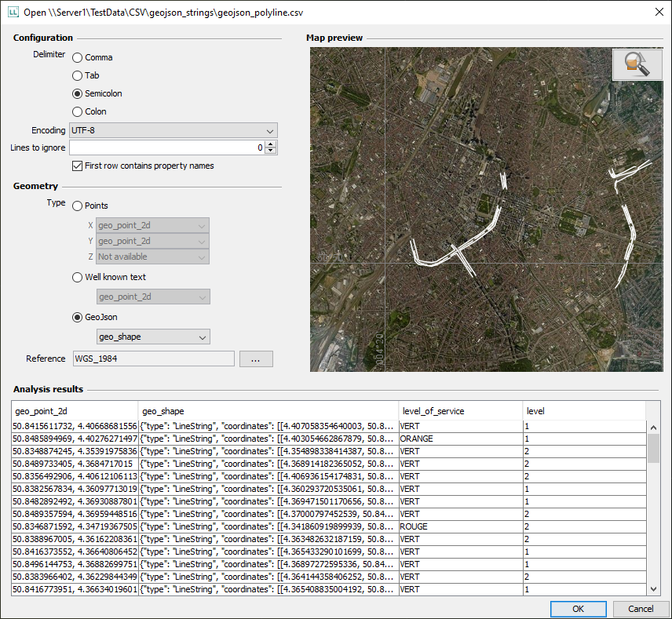Click the ORANGE level_of_service cell
The height and width of the screenshot is (619, 672).
461,439
